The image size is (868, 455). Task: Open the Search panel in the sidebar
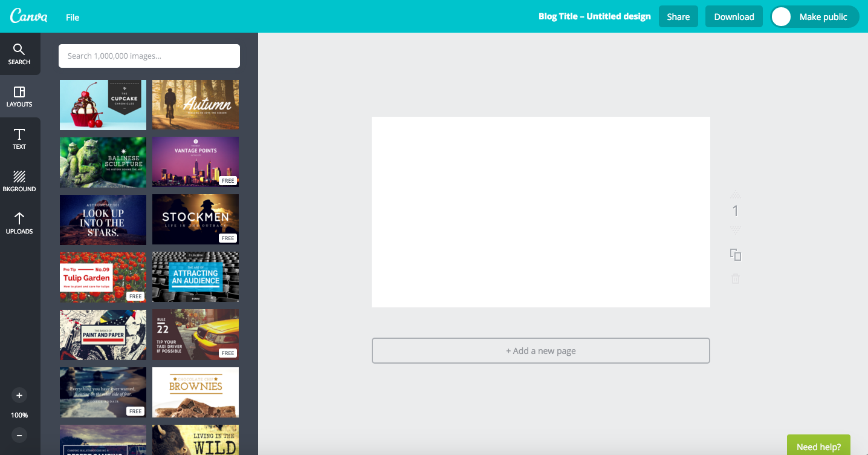coord(19,54)
